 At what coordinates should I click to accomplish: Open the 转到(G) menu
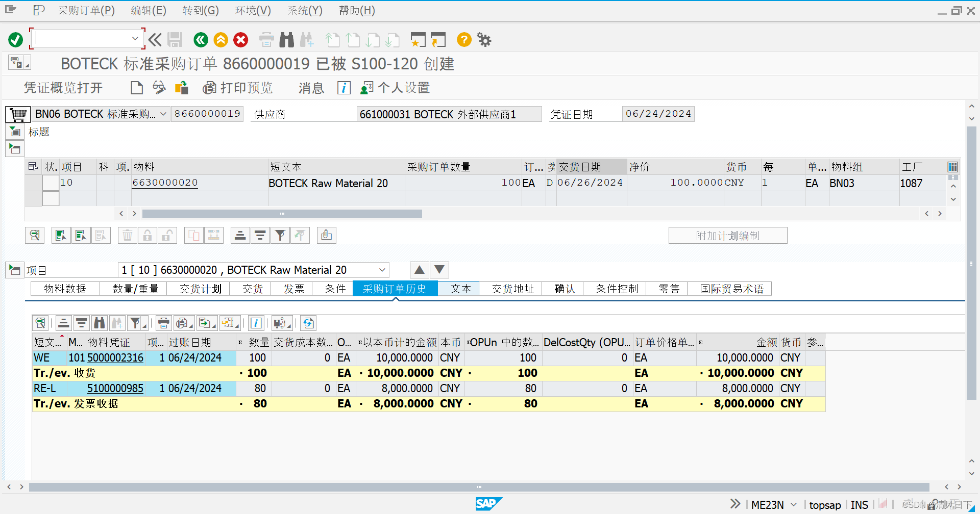point(201,11)
